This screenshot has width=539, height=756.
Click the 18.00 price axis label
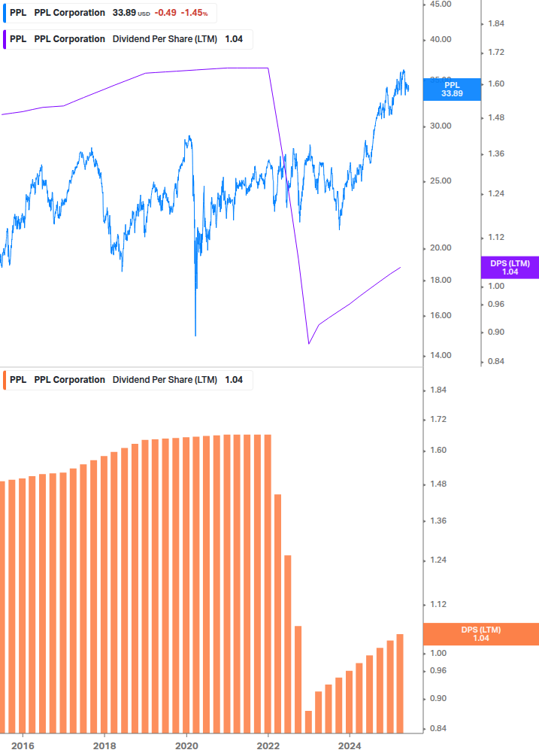pos(441,280)
